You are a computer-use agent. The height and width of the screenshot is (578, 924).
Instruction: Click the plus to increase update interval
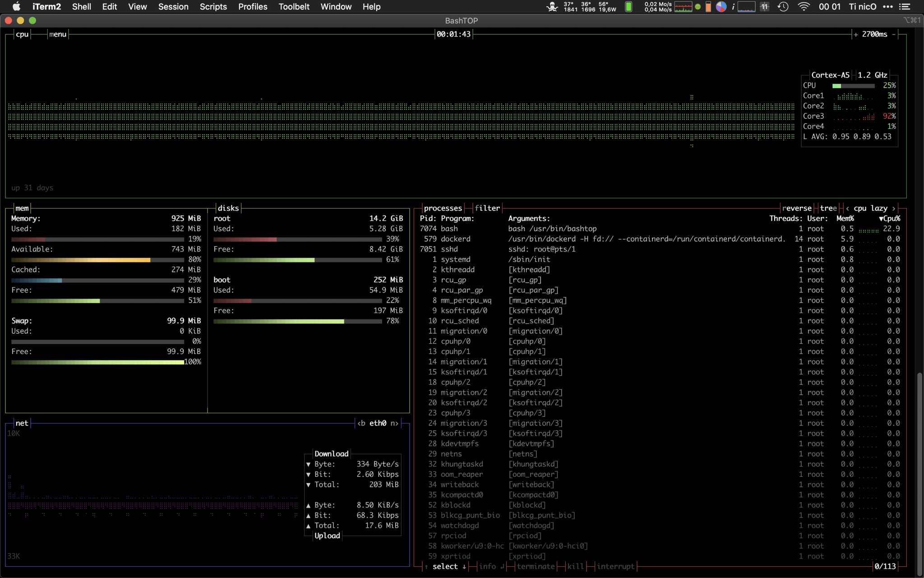[855, 34]
